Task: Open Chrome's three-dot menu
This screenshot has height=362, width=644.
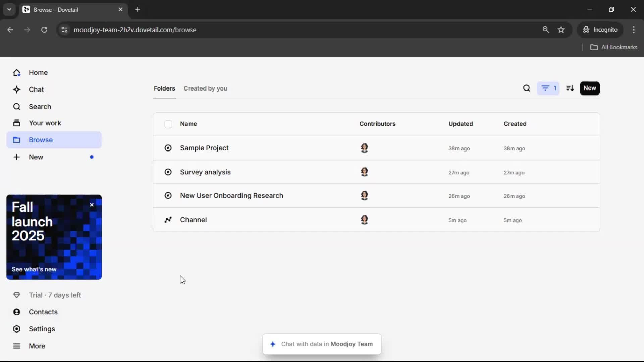Action: (x=634, y=30)
